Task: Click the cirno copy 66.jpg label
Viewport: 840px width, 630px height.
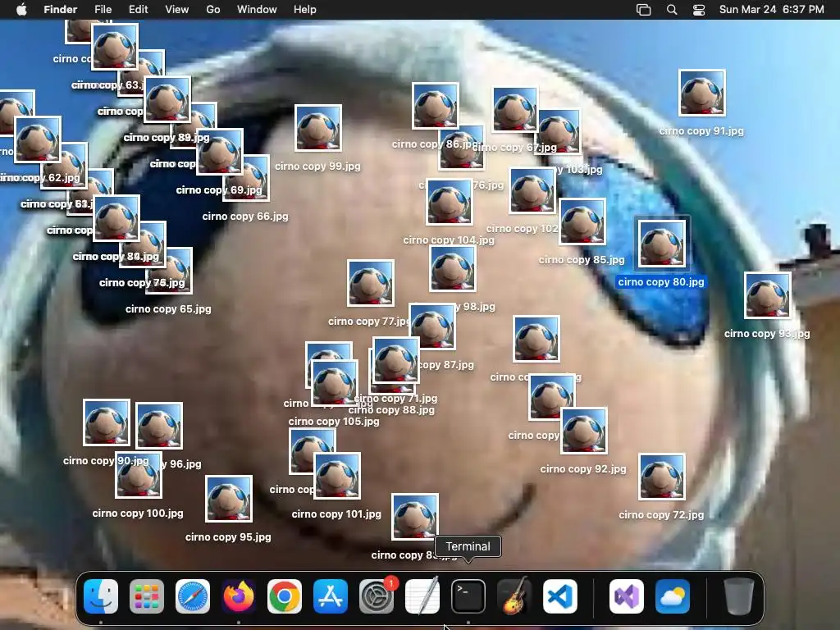Action: [x=245, y=217]
